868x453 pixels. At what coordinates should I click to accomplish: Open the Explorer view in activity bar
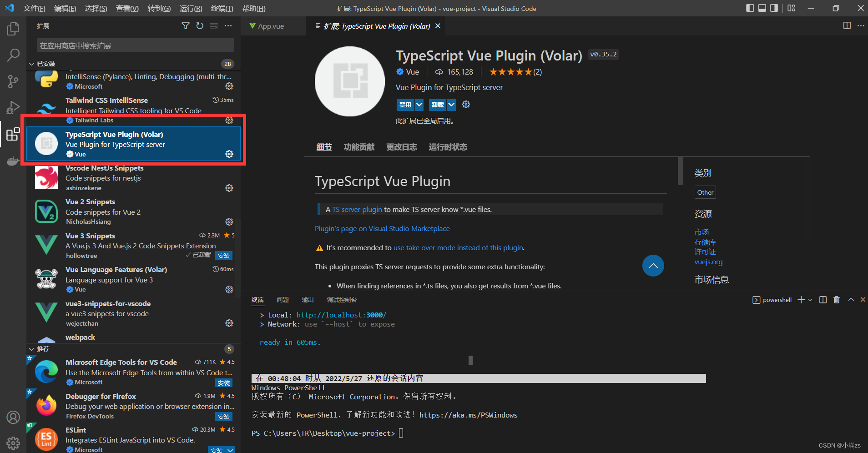point(13,29)
